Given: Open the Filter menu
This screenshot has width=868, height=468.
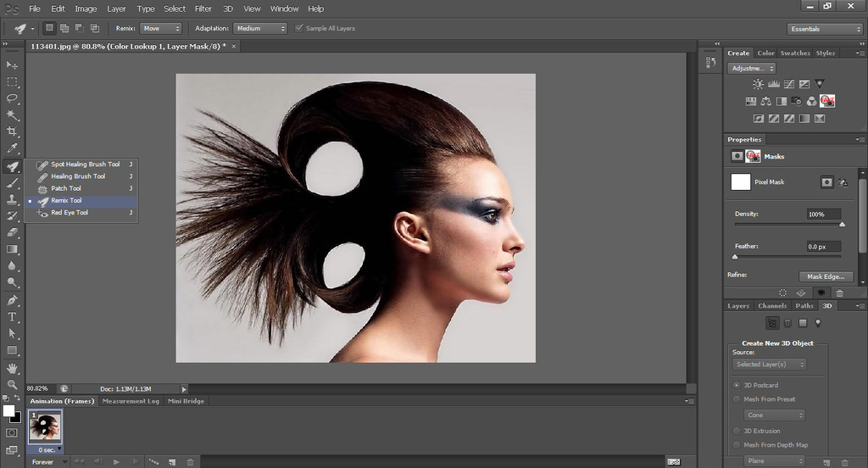Looking at the screenshot, I should click(203, 8).
